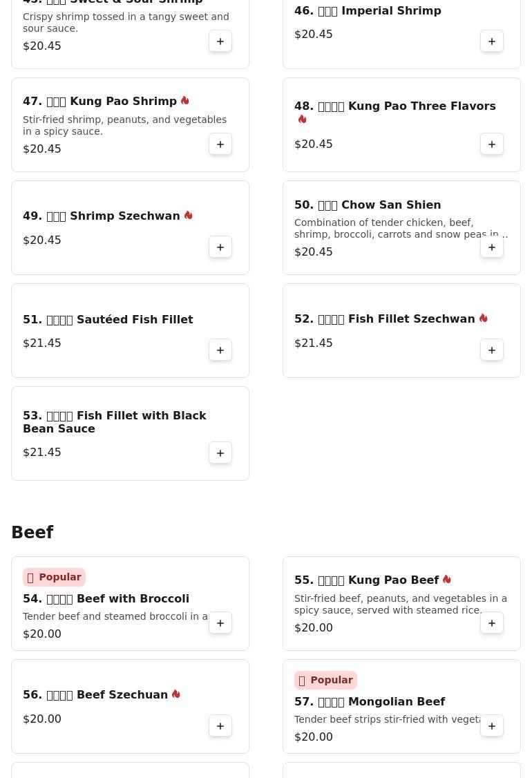Click Popular badge on Mongolian Beef

(325, 681)
